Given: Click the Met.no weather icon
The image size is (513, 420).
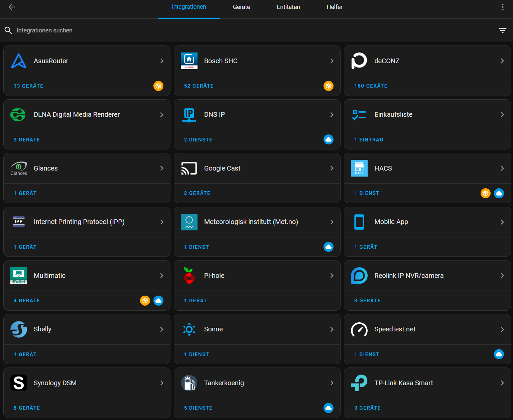Looking at the screenshot, I should point(189,222).
